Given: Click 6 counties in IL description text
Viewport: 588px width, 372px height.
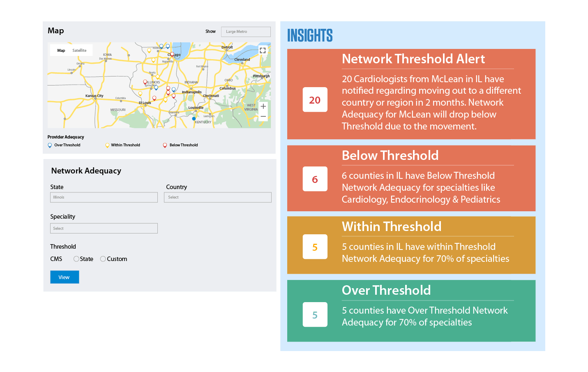Looking at the screenshot, I should (421, 187).
